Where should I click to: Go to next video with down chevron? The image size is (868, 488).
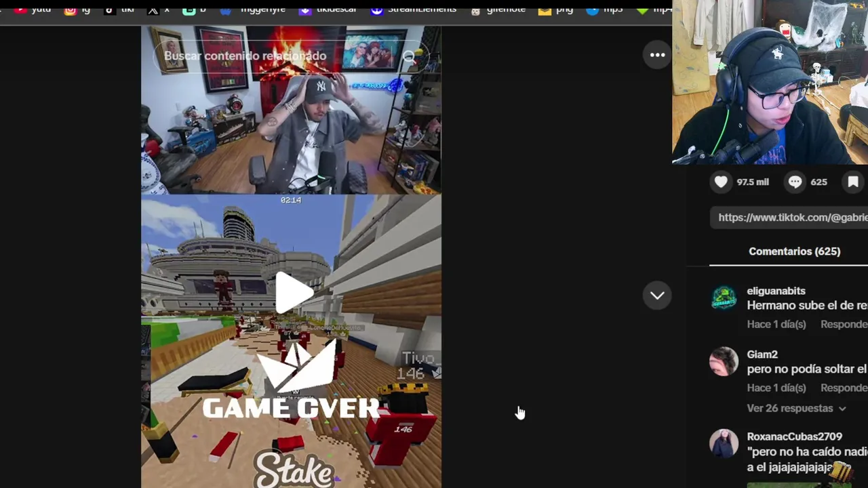[657, 296]
